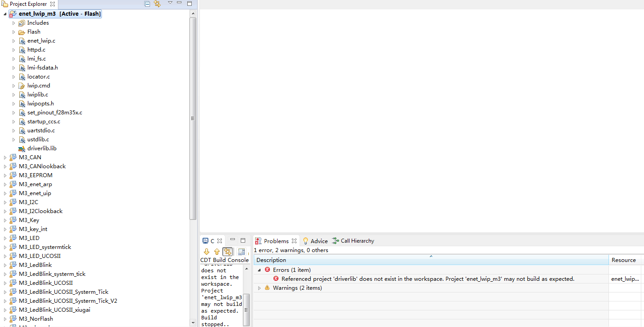Expand the enet_lwip.c file node
Screen dimensions: 644x327
[14, 41]
